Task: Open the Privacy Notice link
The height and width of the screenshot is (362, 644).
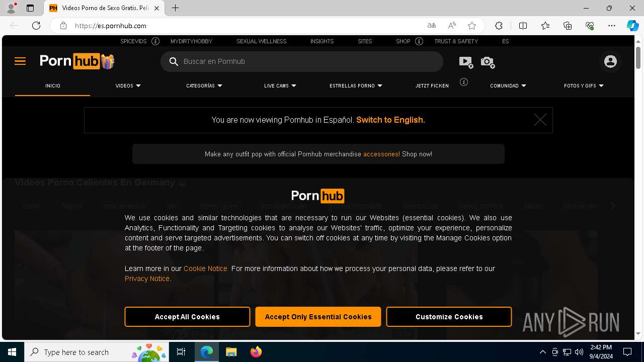Action: (148, 279)
